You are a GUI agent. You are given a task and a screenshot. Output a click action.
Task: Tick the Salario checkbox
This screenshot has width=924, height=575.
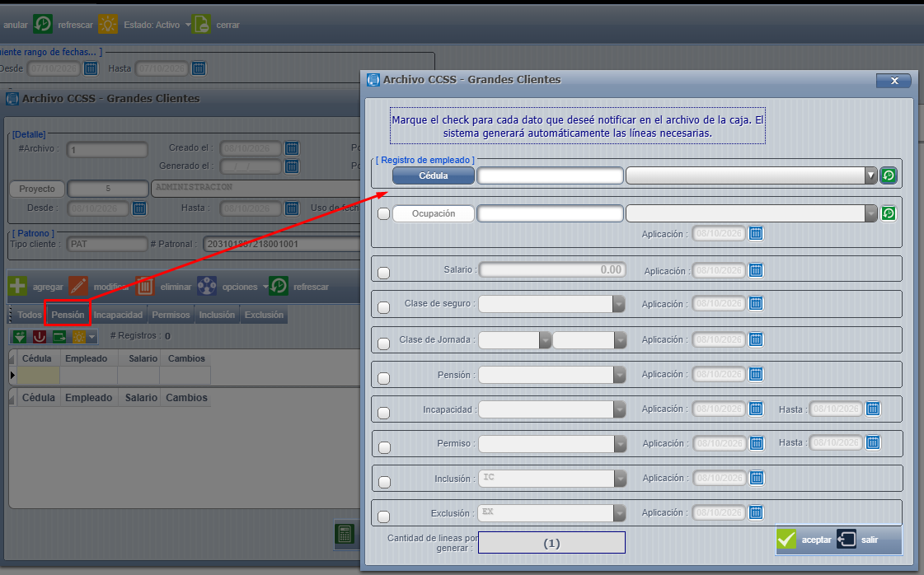click(x=383, y=273)
